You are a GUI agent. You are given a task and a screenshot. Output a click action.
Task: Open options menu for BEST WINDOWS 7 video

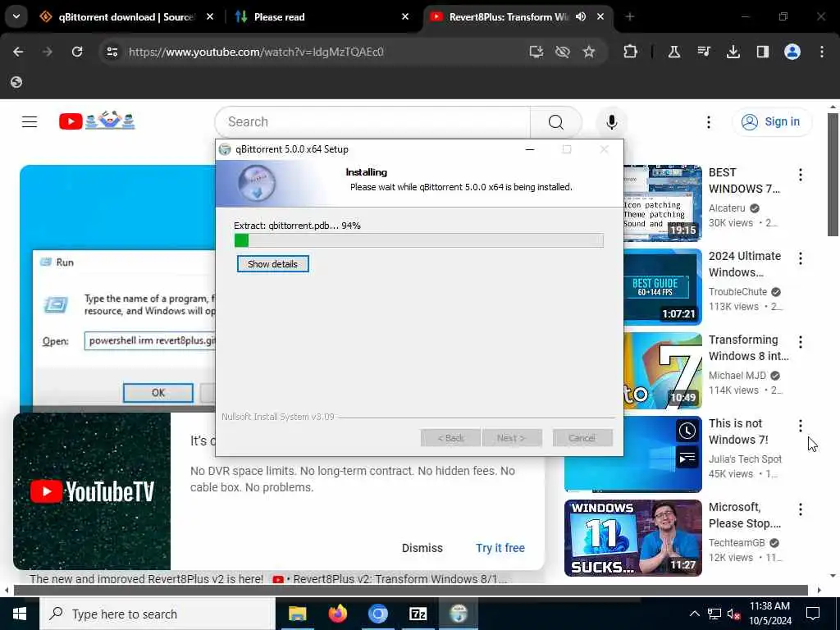801,175
